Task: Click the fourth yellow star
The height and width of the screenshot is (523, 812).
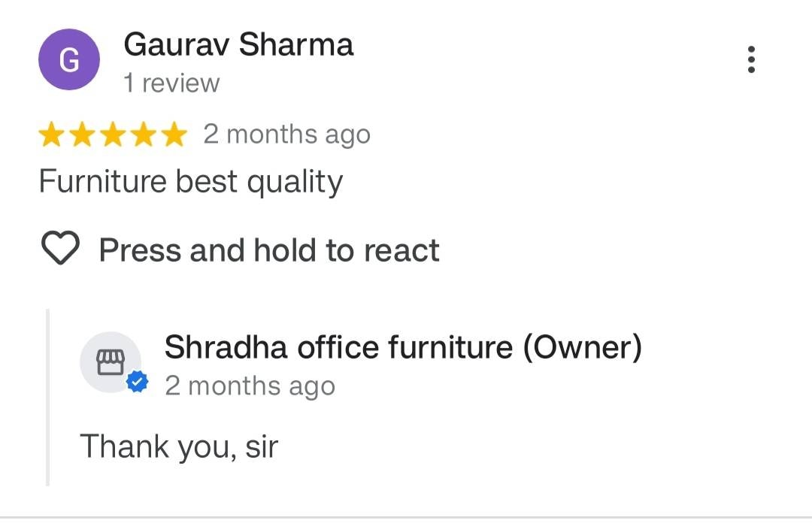Action: (144, 135)
